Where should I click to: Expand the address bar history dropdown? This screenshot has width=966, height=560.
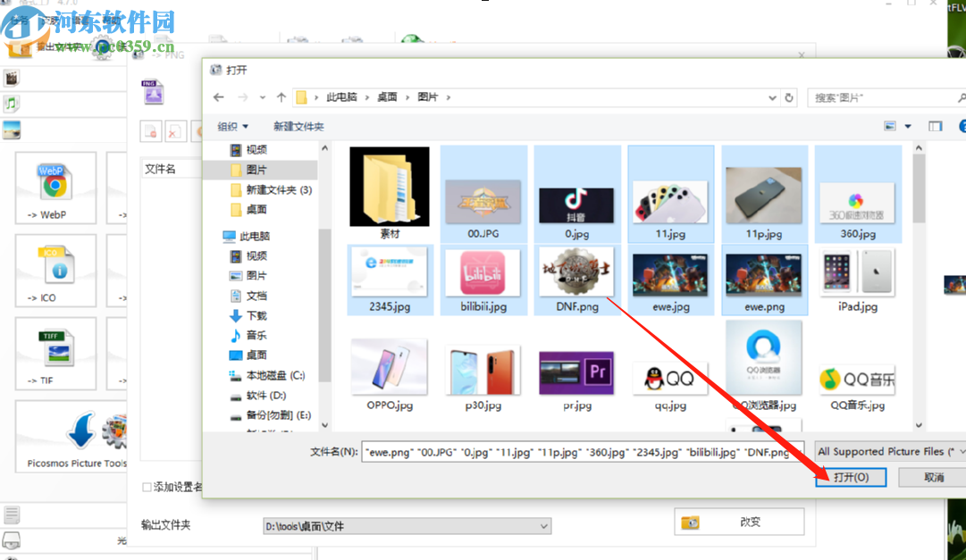coord(772,97)
